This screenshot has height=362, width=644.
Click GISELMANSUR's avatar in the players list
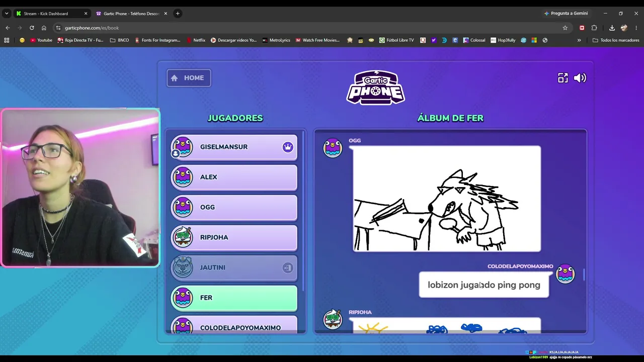tap(183, 147)
